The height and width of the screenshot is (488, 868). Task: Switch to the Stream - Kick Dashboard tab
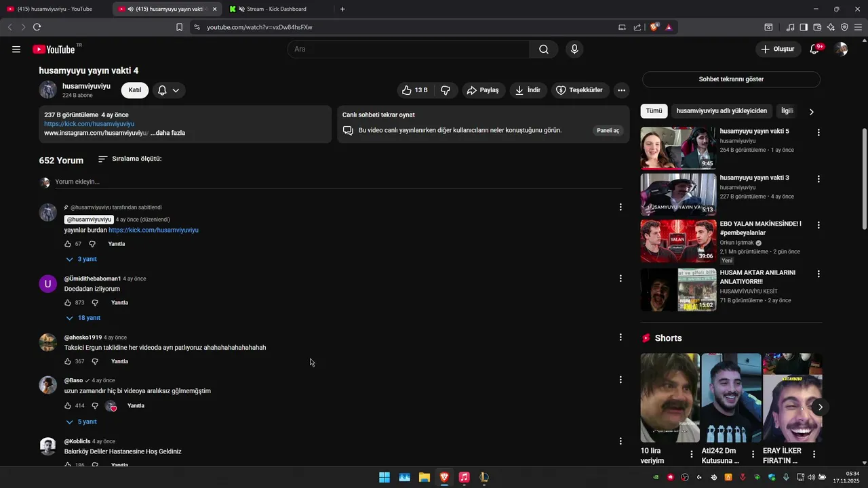pyautogui.click(x=277, y=9)
